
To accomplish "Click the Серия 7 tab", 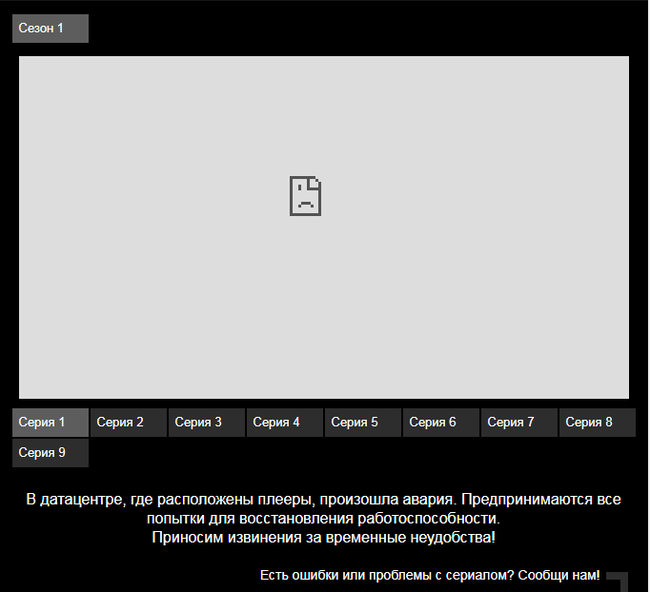I will tap(518, 422).
